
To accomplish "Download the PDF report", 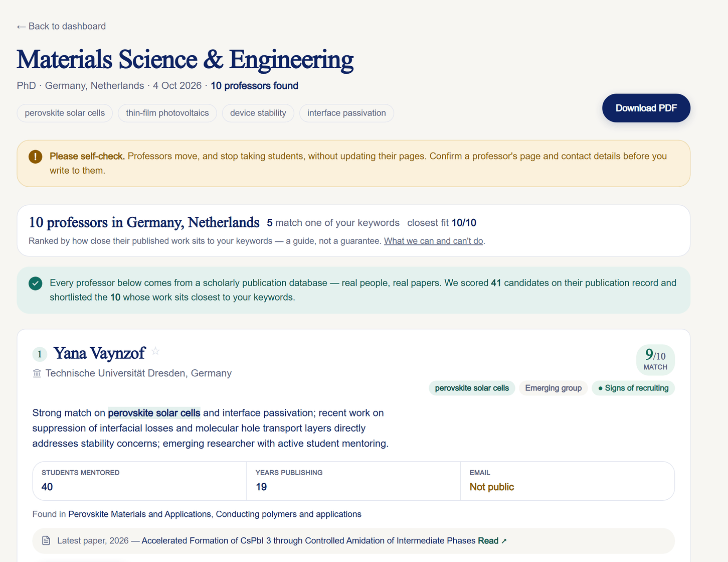I will 646,108.
